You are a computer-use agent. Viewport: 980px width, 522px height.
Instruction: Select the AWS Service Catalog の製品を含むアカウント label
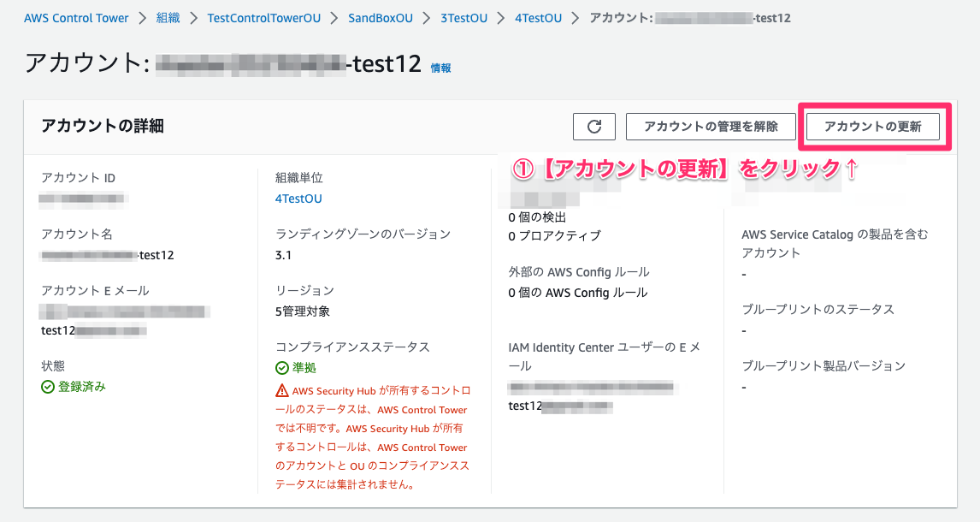coord(835,244)
